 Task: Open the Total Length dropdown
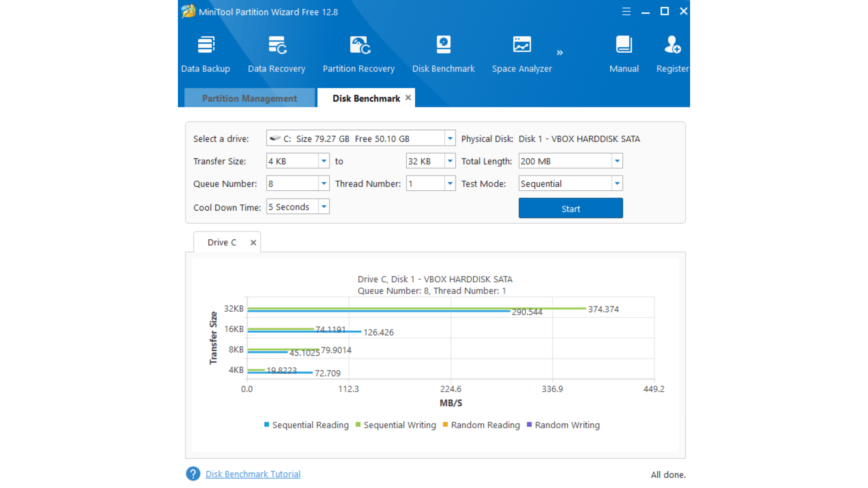pyautogui.click(x=617, y=161)
